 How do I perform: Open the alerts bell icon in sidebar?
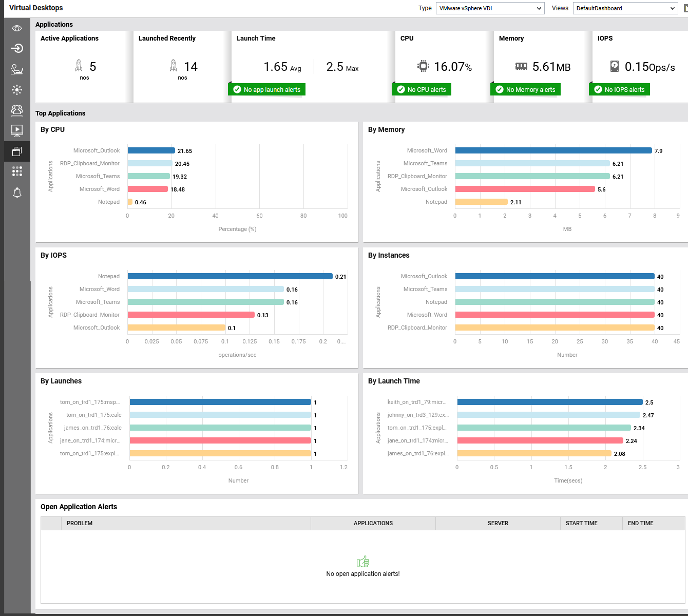(17, 192)
